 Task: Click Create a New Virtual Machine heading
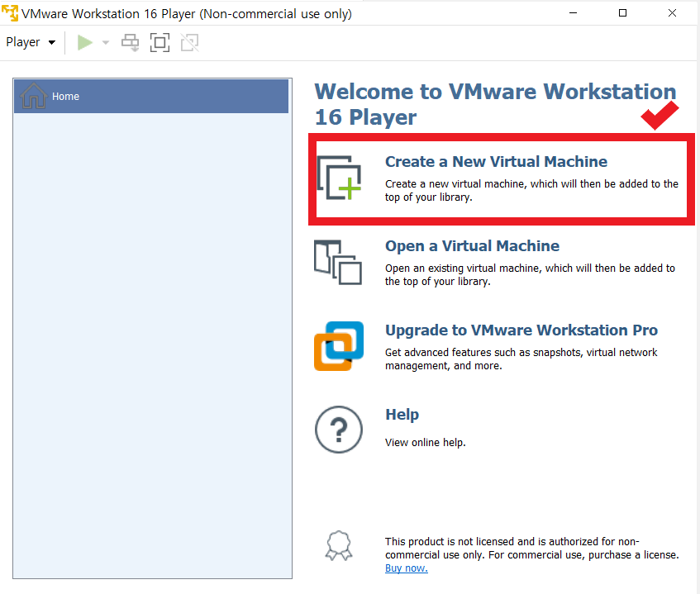tap(496, 162)
